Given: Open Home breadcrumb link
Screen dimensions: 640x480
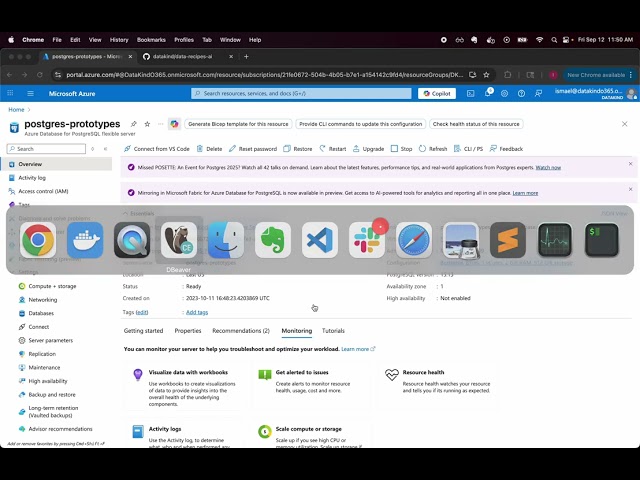Looking at the screenshot, I should pos(16,109).
